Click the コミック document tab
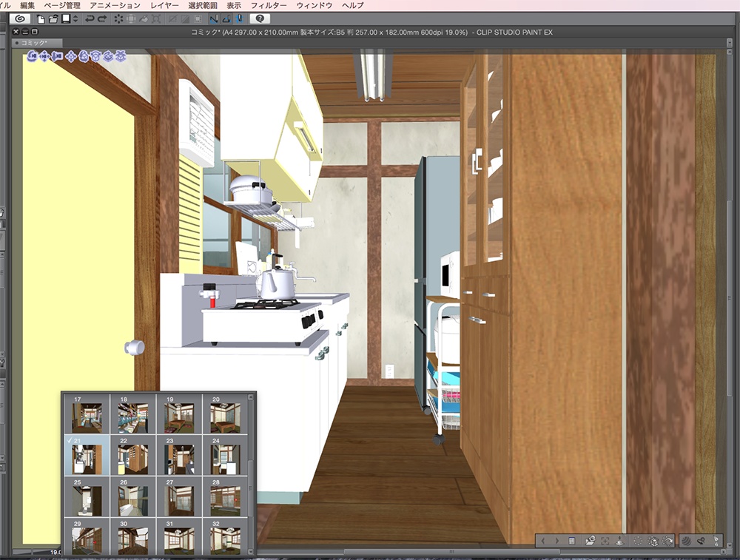The image size is (740, 560). 33,43
